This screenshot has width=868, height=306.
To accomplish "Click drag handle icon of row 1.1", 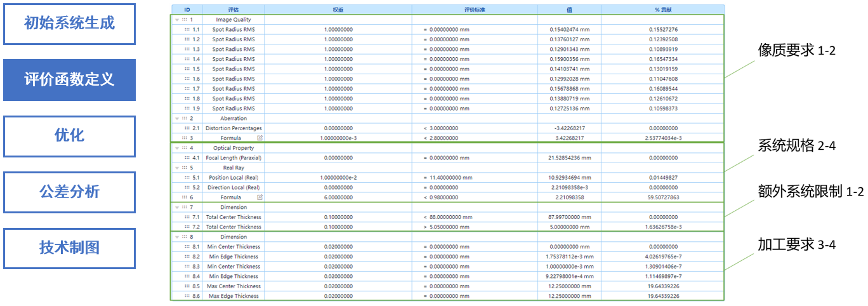I will coord(187,29).
